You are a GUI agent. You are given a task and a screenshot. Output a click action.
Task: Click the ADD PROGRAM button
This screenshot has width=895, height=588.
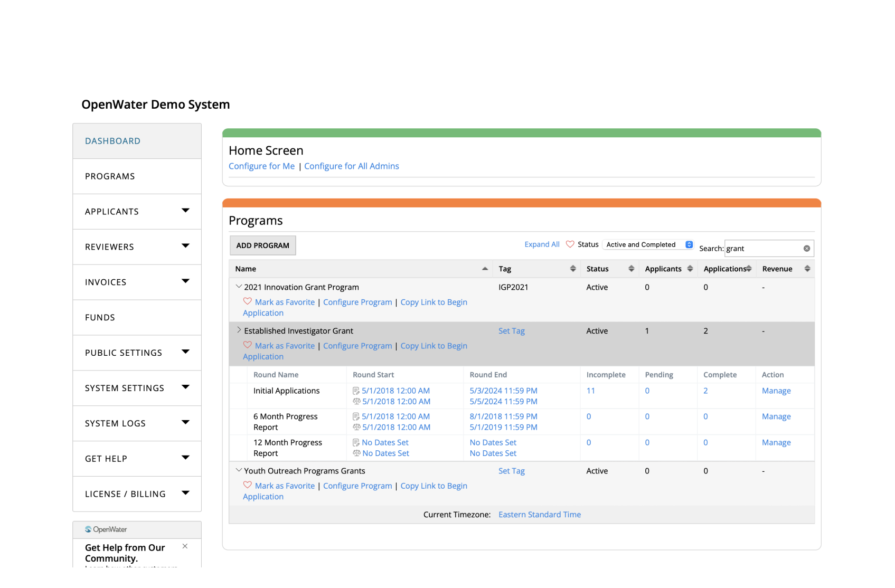tap(262, 245)
